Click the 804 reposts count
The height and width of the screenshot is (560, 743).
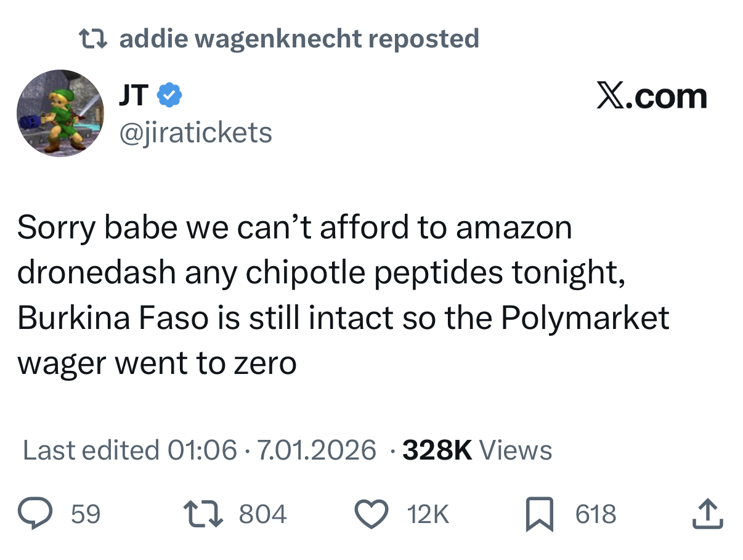click(262, 514)
